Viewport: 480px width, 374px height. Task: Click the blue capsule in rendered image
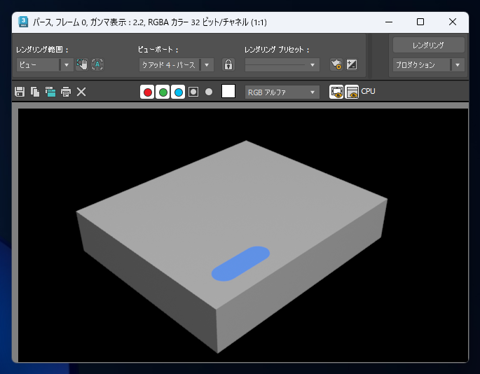[241, 264]
